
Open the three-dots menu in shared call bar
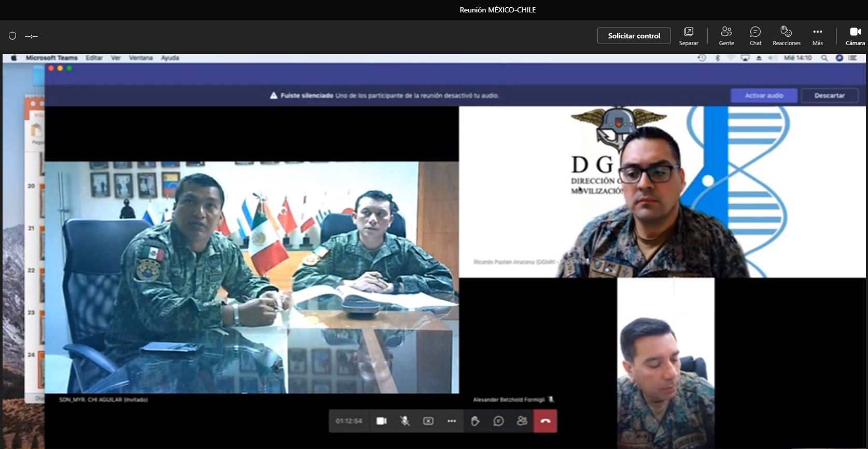coord(452,421)
